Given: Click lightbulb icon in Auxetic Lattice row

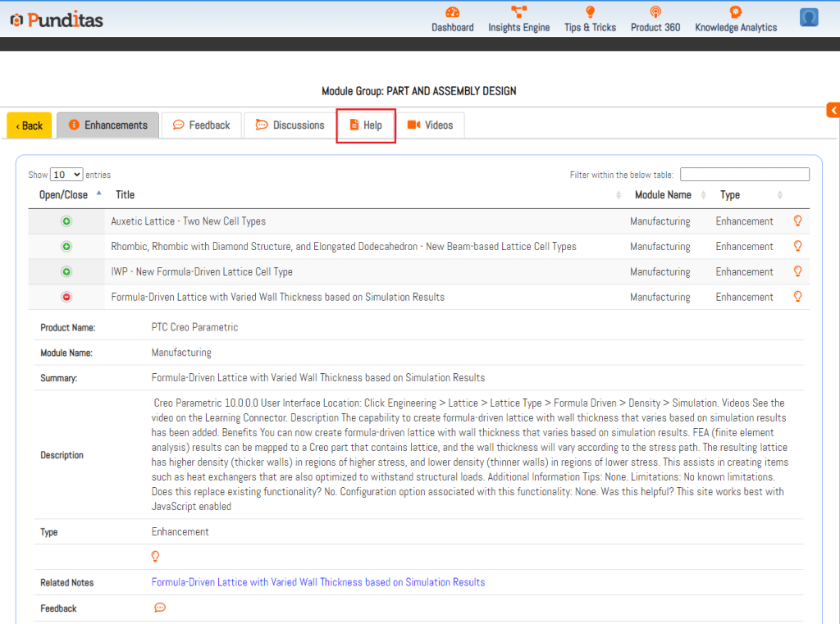Looking at the screenshot, I should tap(797, 221).
